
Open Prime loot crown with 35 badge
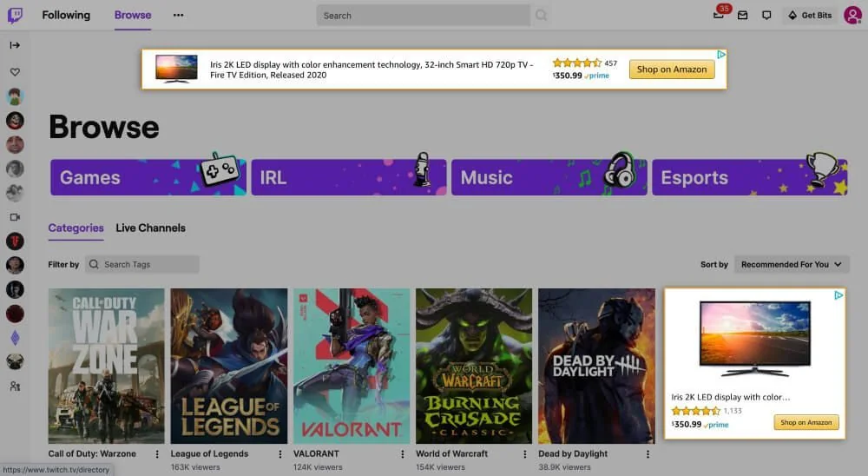(719, 15)
